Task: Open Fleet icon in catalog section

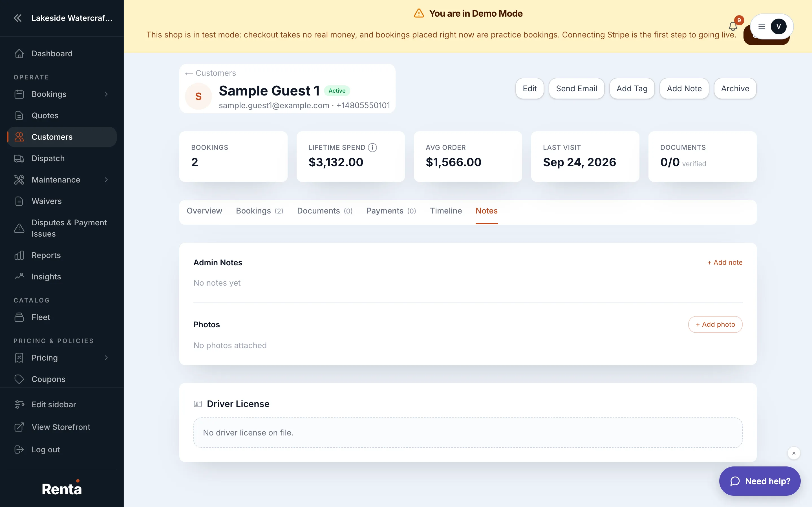Action: pos(19,317)
